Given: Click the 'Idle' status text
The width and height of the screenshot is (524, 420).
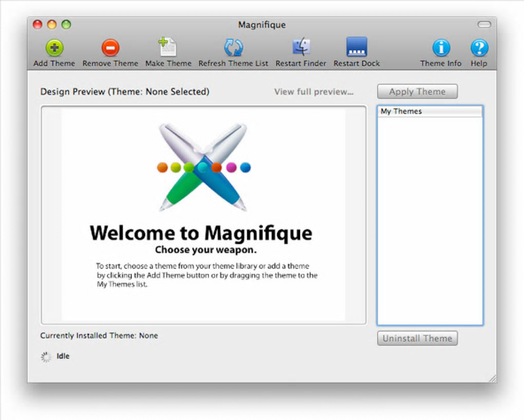Looking at the screenshot, I should click(x=63, y=356).
